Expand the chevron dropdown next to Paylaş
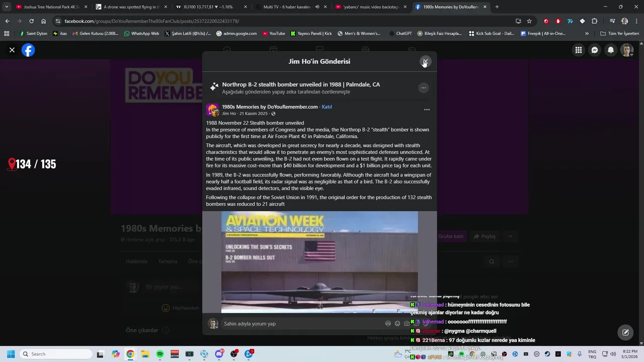644x362 pixels. point(510,236)
